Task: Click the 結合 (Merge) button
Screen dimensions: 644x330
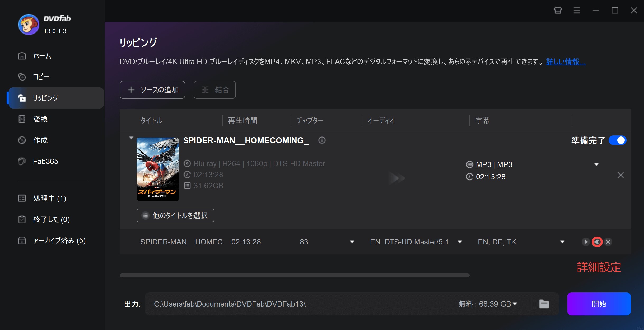Action: click(x=215, y=90)
